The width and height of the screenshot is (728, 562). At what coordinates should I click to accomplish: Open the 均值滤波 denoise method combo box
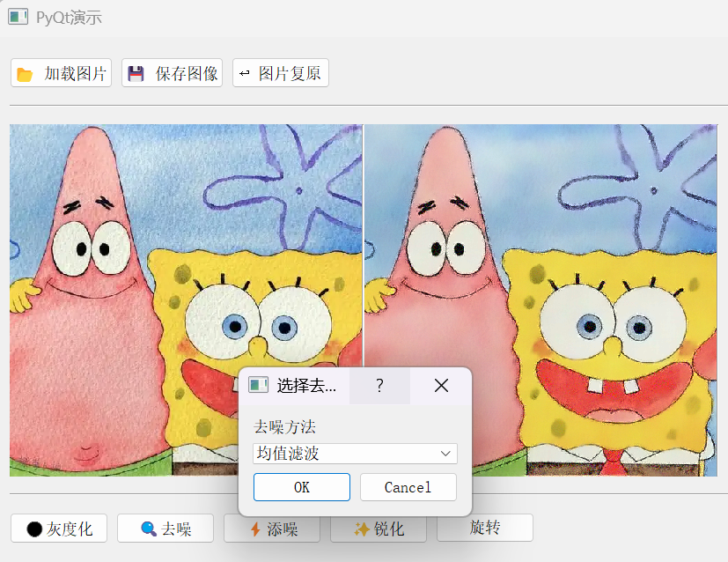(355, 454)
